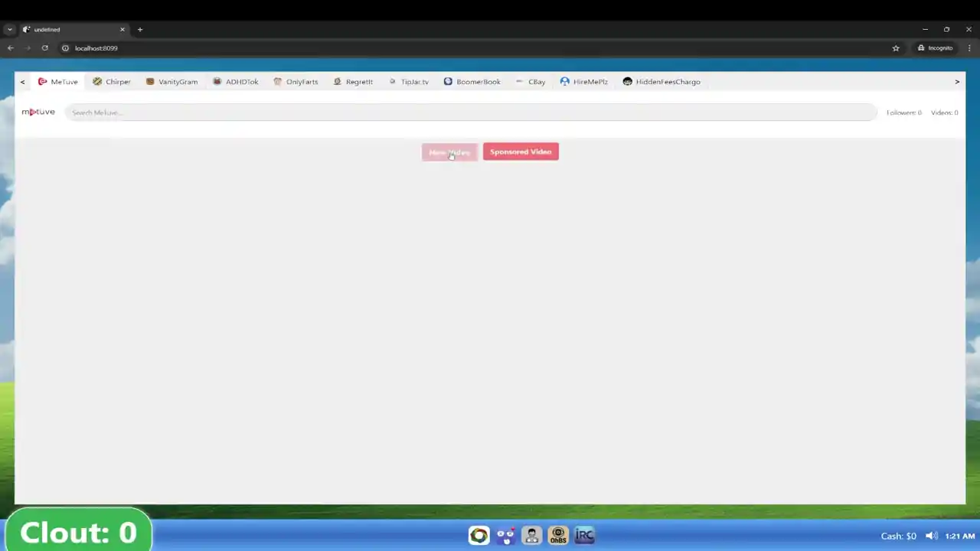Viewport: 980px width, 551px height.
Task: Click the site information icon in the address bar
Action: coord(65,48)
